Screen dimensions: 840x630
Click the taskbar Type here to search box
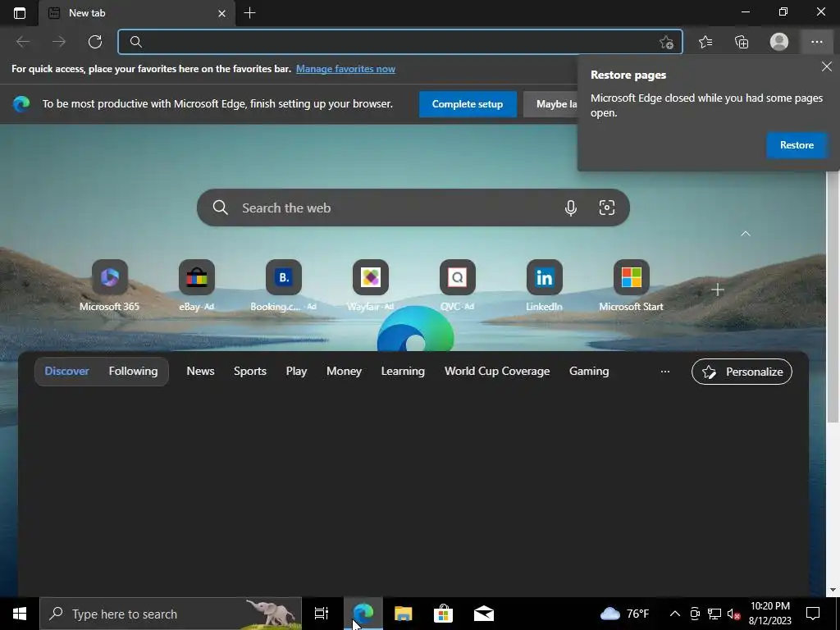(x=171, y=614)
